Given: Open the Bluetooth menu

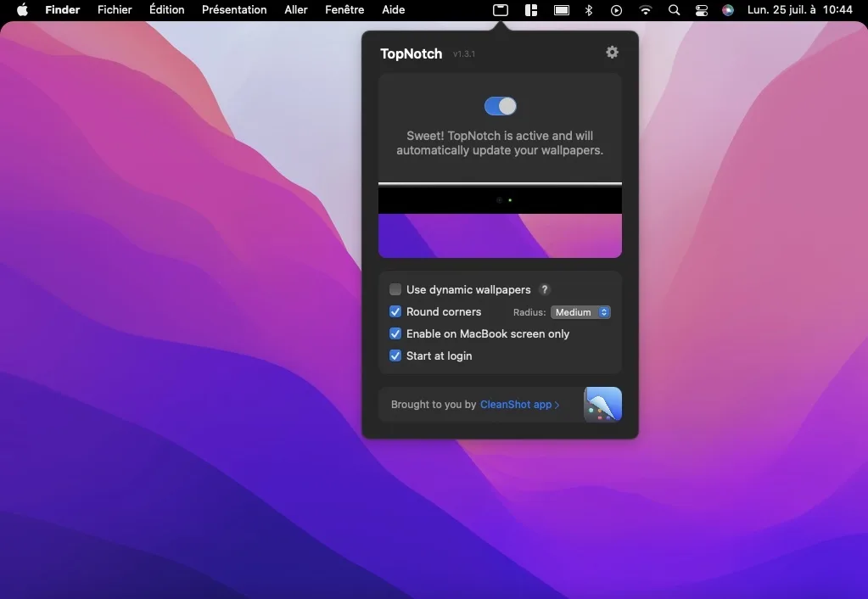Looking at the screenshot, I should coord(589,10).
